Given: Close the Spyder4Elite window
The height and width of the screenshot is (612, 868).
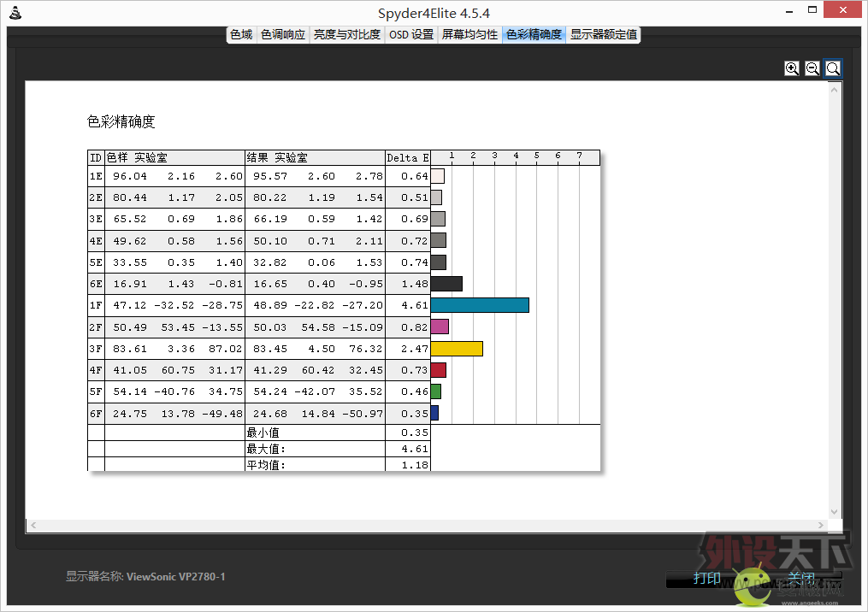Looking at the screenshot, I should point(843,10).
